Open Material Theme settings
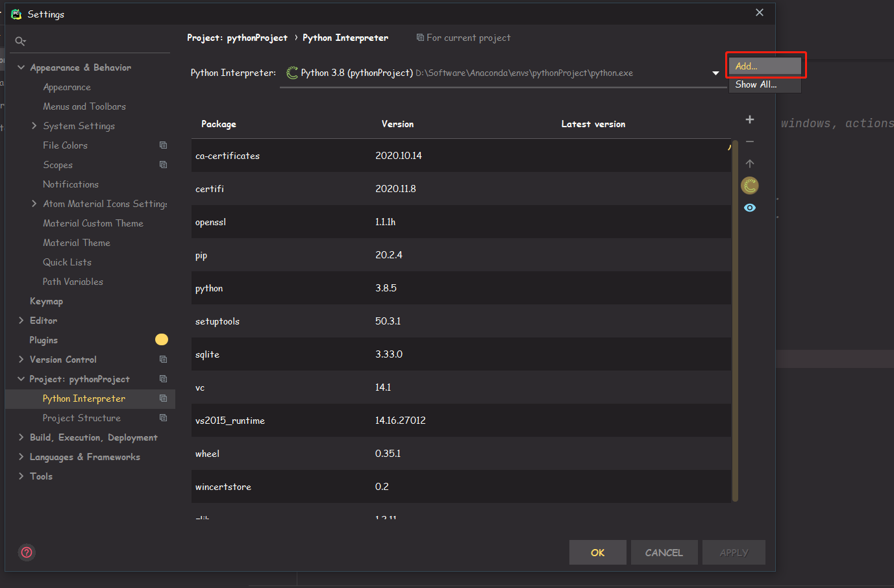The width and height of the screenshot is (894, 588). coord(77,243)
